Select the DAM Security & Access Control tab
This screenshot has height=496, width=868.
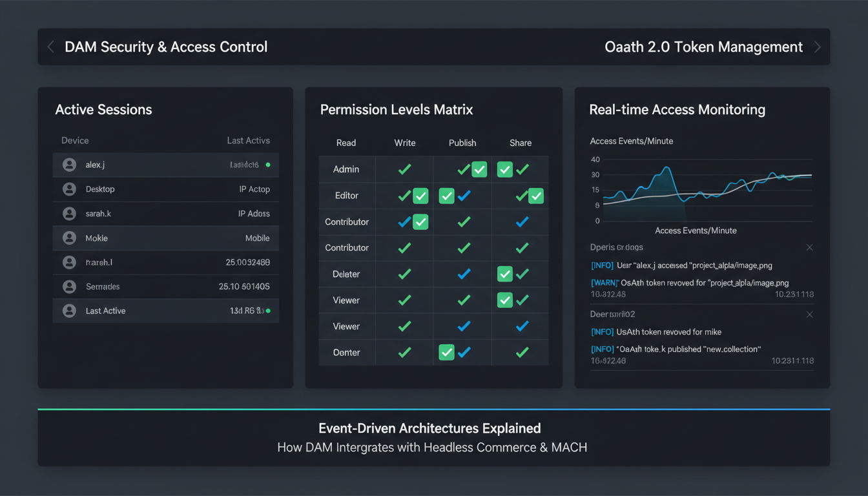[x=166, y=46]
